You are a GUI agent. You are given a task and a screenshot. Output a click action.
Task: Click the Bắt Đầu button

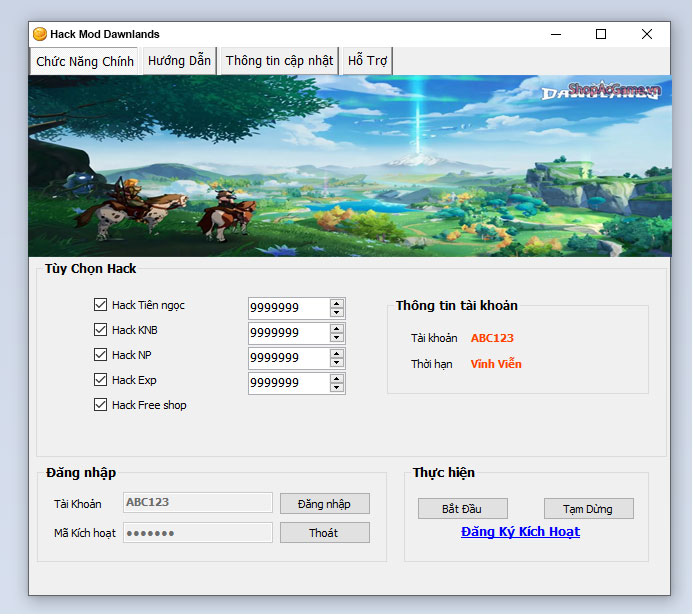tap(463, 509)
